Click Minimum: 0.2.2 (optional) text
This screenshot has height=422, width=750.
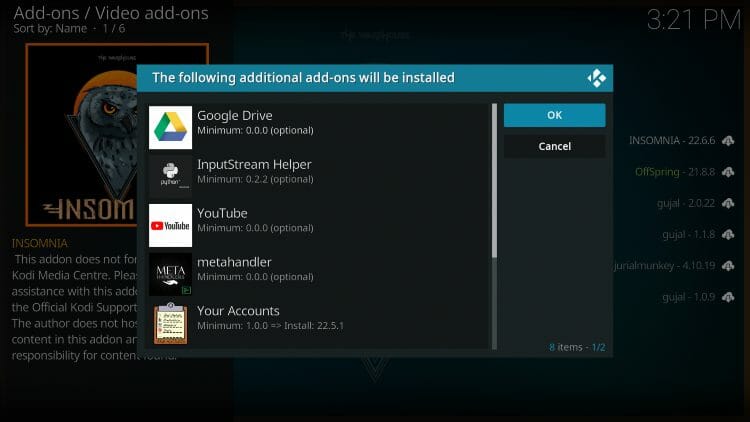[x=255, y=179]
